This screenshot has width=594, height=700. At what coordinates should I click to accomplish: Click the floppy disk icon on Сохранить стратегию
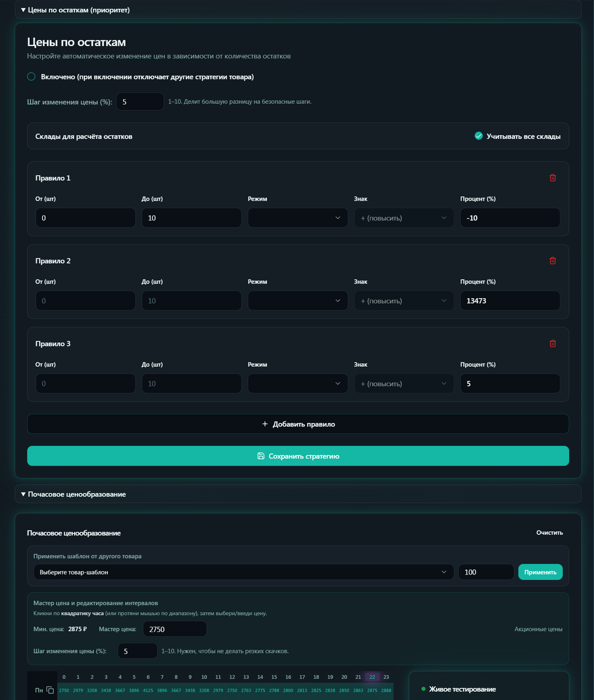[260, 456]
